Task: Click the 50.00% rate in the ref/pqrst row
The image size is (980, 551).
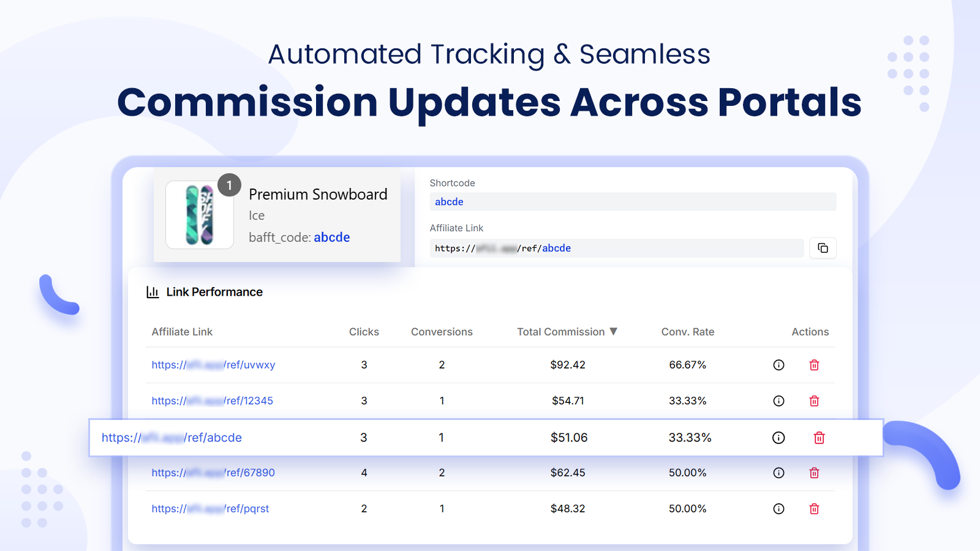Action: (x=688, y=509)
